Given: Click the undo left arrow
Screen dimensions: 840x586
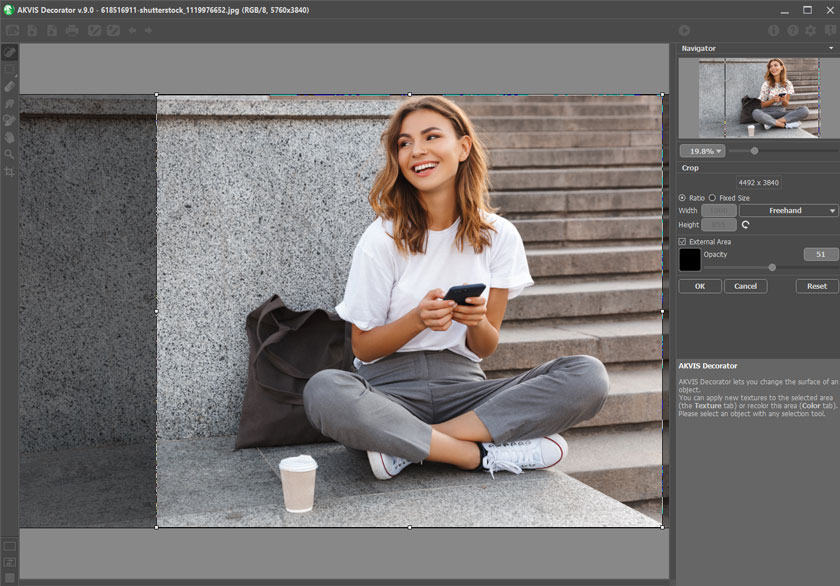Looking at the screenshot, I should point(132,31).
